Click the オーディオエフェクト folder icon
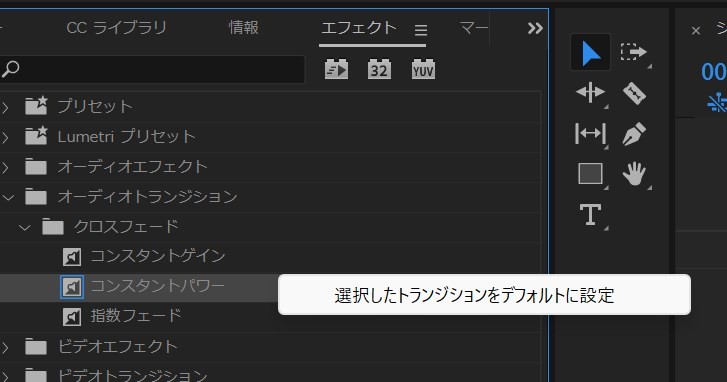This screenshot has width=727, height=382. coord(36,167)
